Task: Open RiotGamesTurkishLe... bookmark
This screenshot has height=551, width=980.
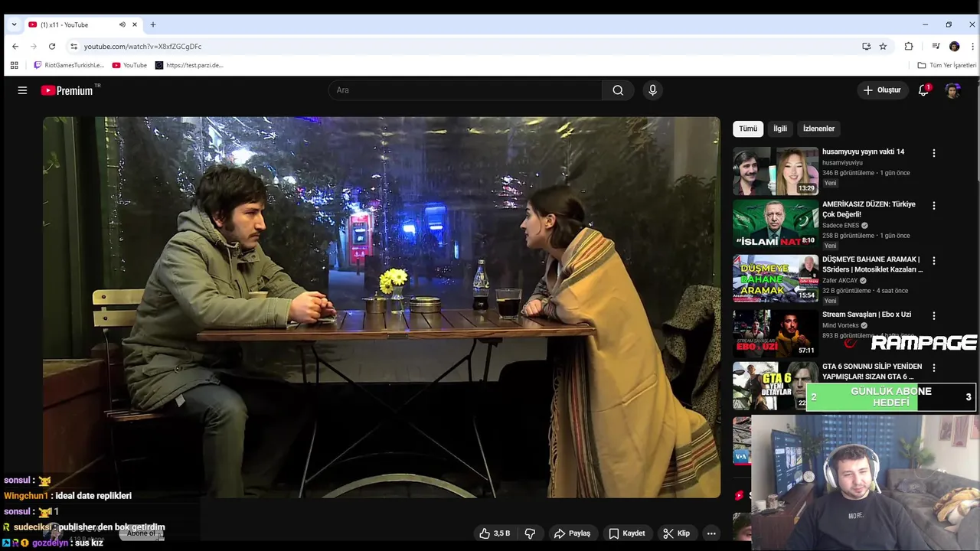Action: 68,65
